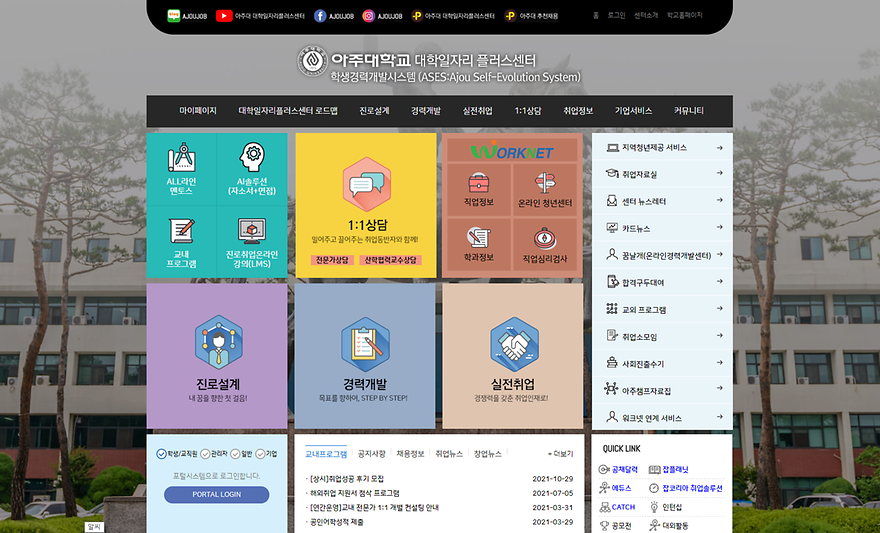Viewport: 880px width, 533px height.
Task: Open the 실전취업 handshake icon tile
Action: tap(513, 344)
